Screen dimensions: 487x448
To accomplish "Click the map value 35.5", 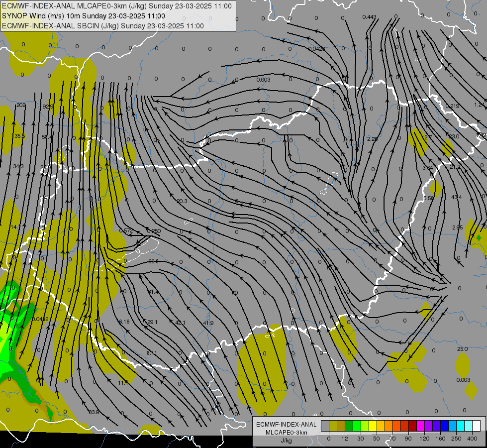I will point(19,136).
